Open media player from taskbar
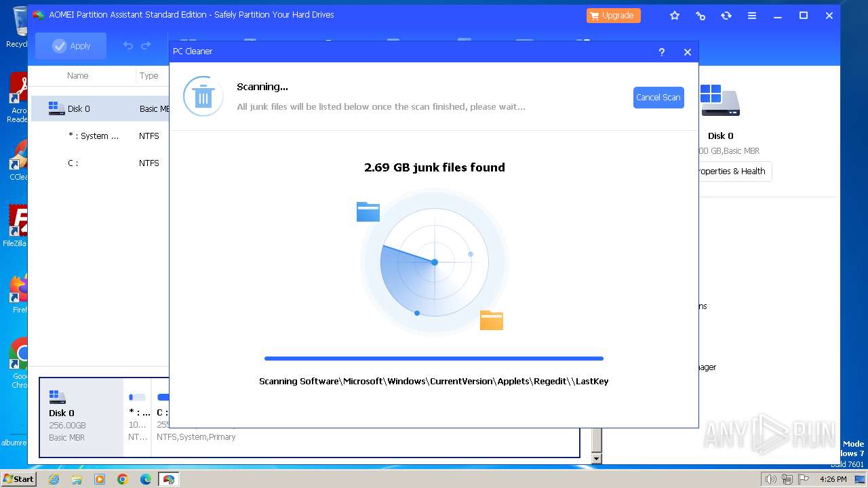The image size is (868, 488). point(100,479)
